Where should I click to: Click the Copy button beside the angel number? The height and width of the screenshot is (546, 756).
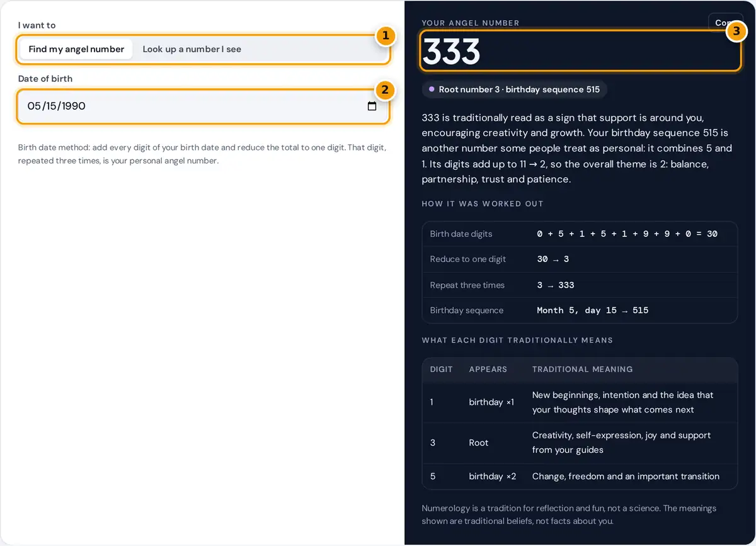[x=725, y=23]
